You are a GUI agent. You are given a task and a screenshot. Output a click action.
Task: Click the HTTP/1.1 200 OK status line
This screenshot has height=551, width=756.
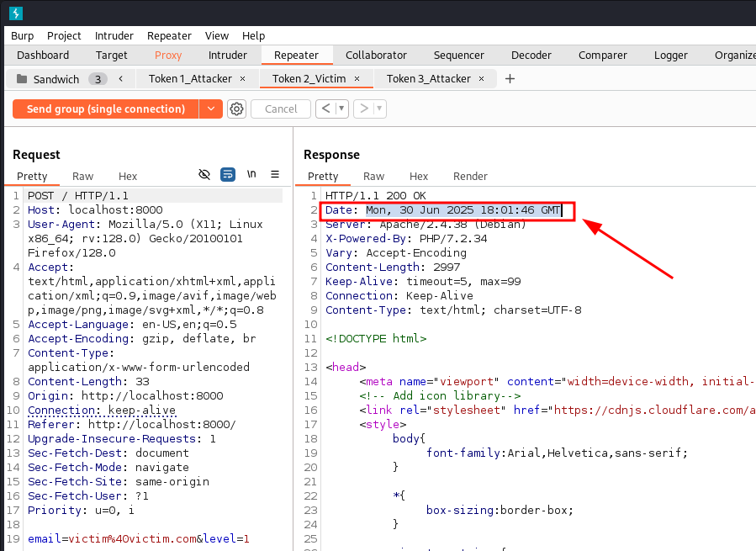tap(376, 195)
